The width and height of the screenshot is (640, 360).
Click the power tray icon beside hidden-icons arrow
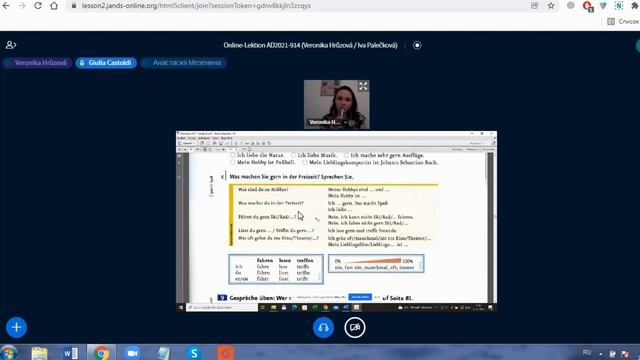pyautogui.click(x=612, y=354)
